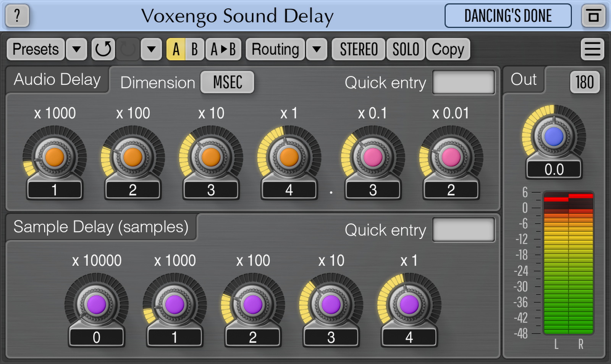Click the Quick entry field for Audio Delay
This screenshot has width=611, height=364.
point(463,82)
